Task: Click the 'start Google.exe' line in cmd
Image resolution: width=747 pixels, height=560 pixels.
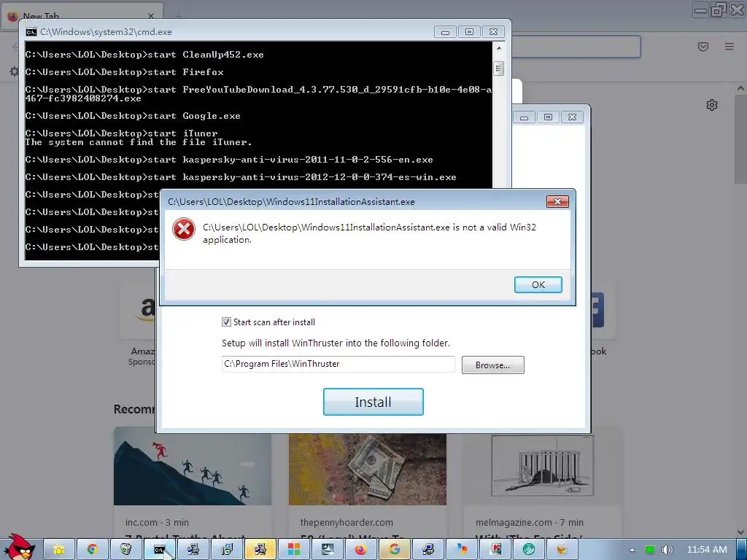Action: click(x=133, y=116)
